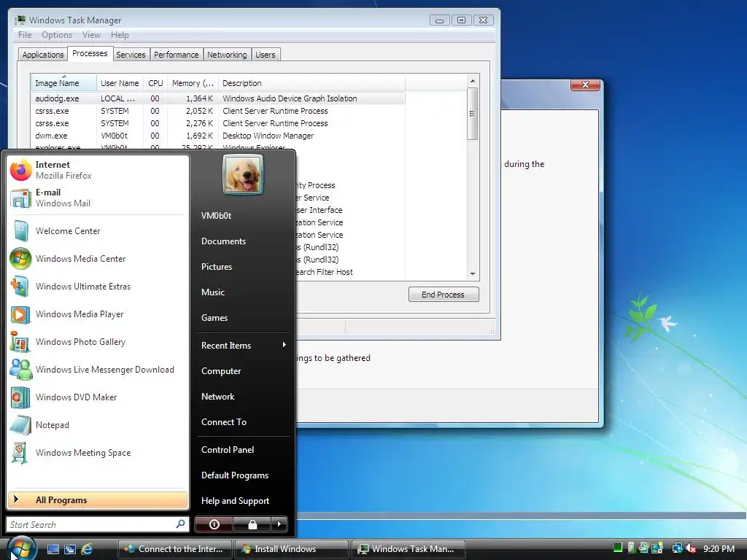Select dwm.exe process row
Image resolution: width=747 pixels, height=560 pixels.
coord(218,135)
